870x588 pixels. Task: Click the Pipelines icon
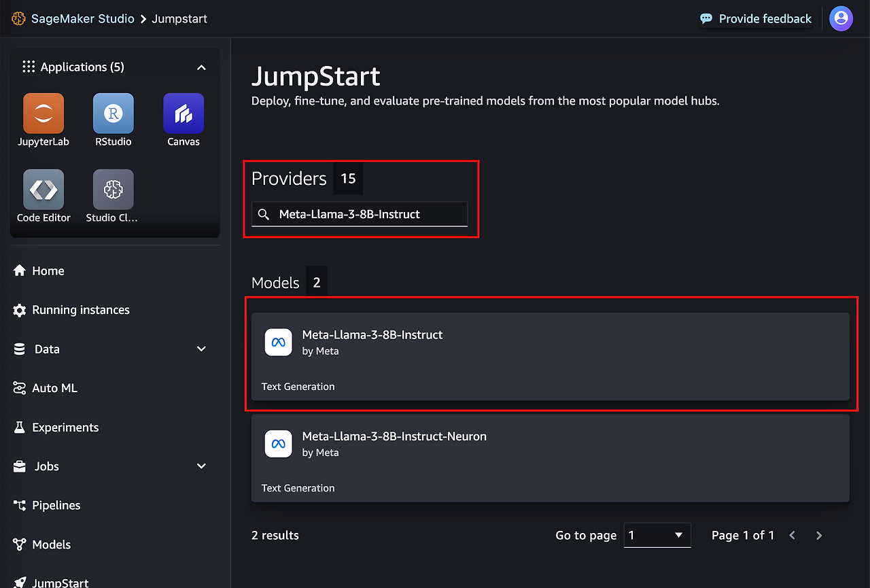(x=20, y=505)
